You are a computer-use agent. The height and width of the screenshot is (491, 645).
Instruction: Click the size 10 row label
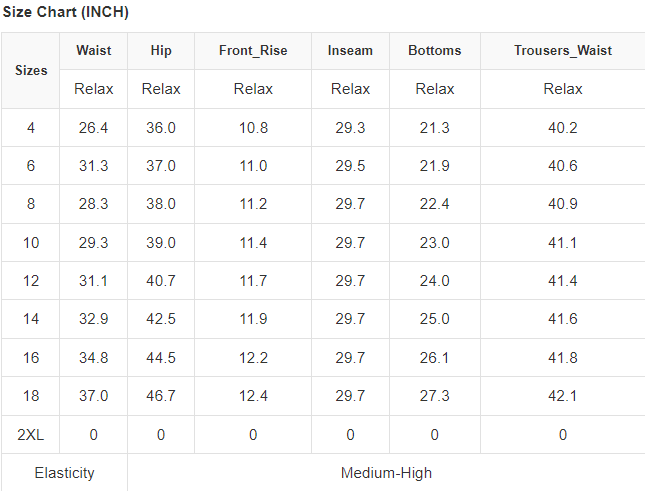[x=31, y=243]
